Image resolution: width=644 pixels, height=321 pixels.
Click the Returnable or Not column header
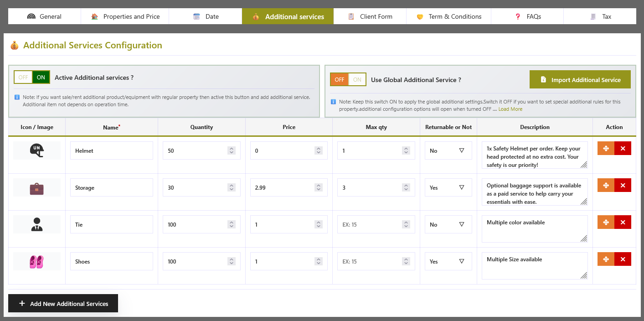pyautogui.click(x=448, y=127)
